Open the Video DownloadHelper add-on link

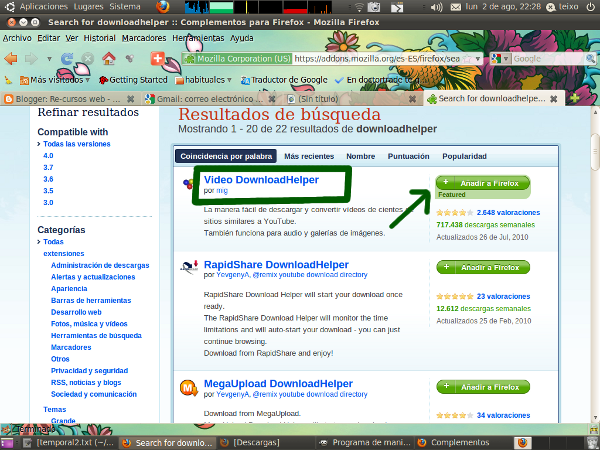261,179
